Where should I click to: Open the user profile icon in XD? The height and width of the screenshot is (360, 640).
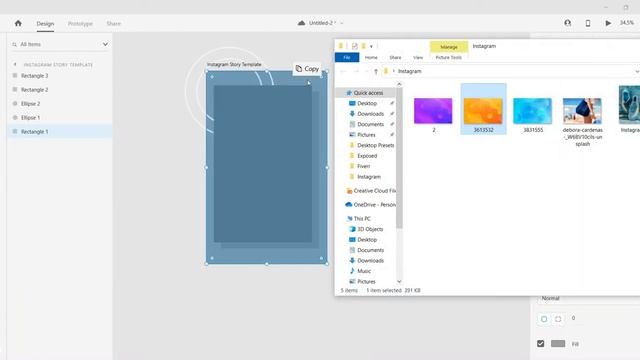coord(567,23)
